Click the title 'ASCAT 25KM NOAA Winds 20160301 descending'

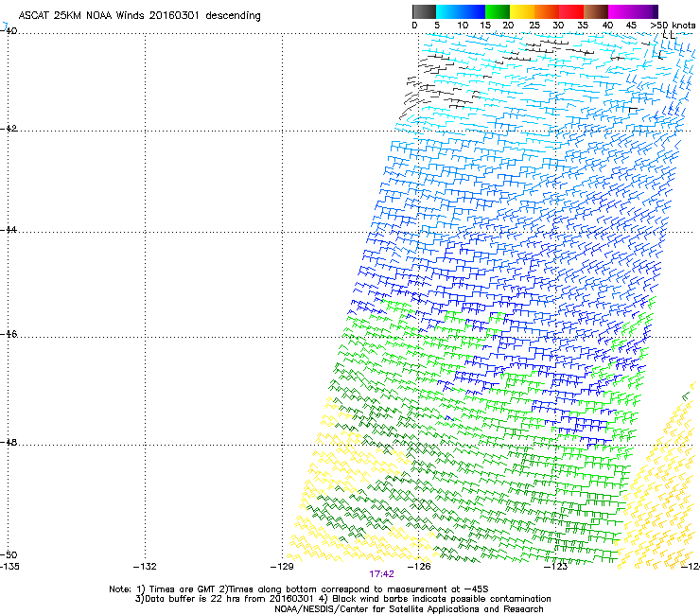click(x=139, y=15)
